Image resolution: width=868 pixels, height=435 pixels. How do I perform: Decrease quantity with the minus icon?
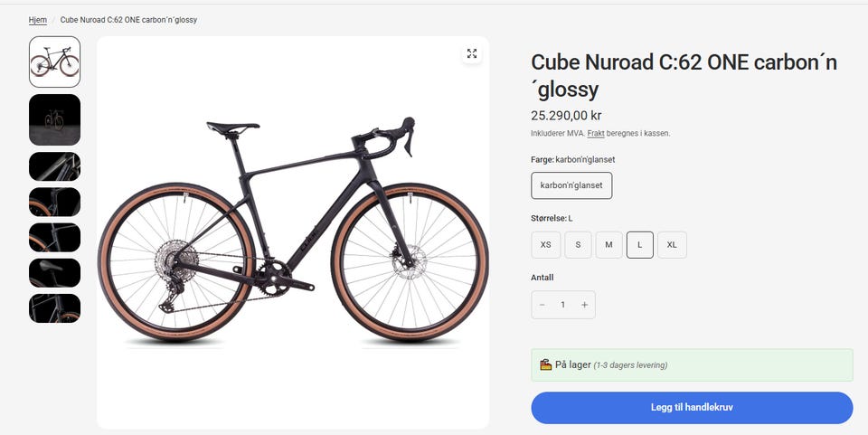(x=542, y=305)
